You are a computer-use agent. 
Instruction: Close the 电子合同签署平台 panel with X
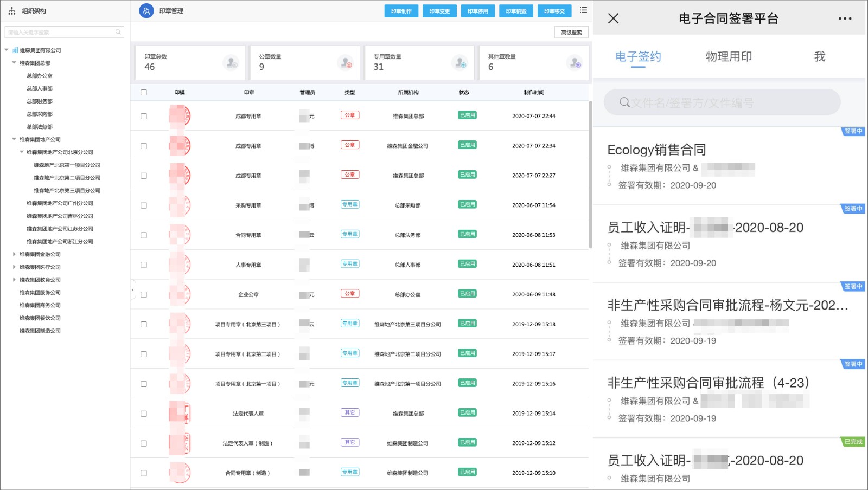(614, 18)
